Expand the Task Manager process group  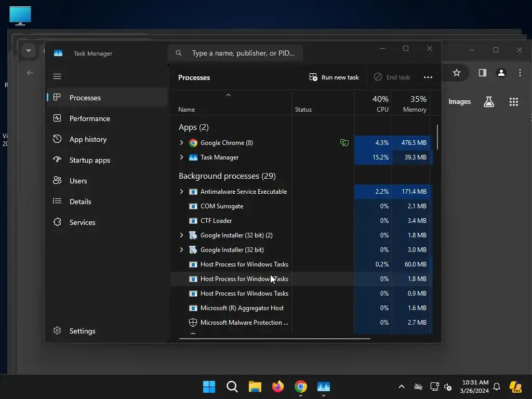(x=181, y=157)
